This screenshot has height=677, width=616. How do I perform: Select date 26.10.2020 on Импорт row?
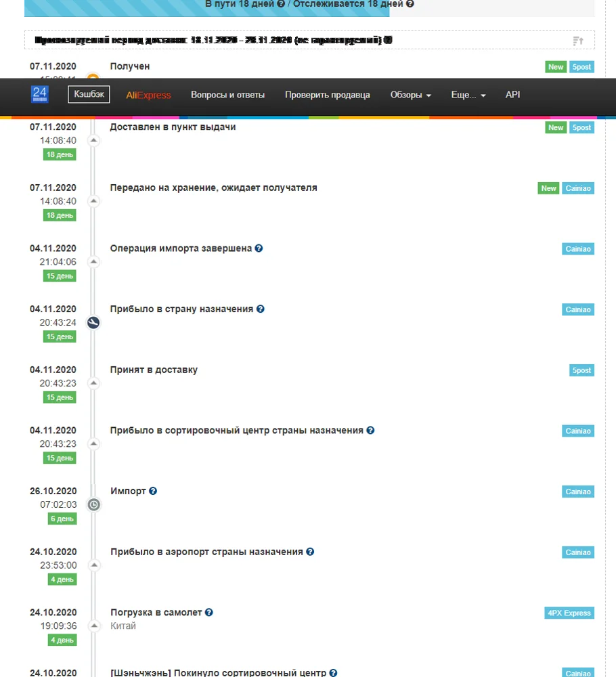[53, 492]
